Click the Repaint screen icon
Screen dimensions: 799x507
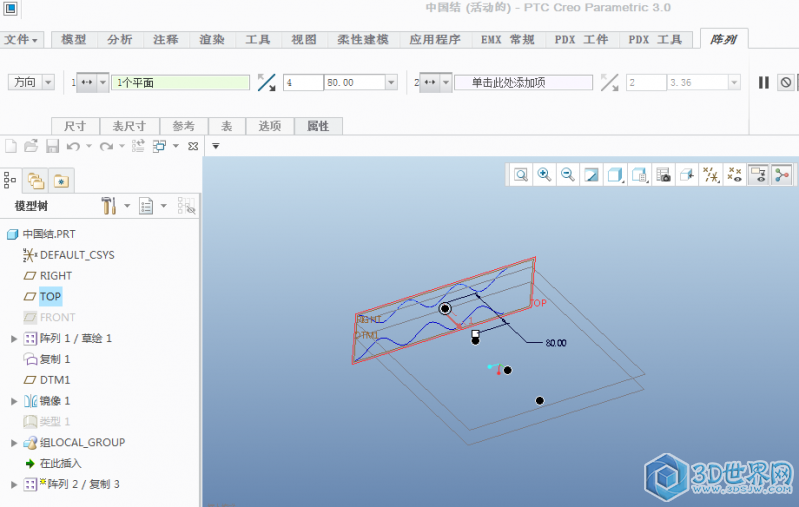(591, 175)
